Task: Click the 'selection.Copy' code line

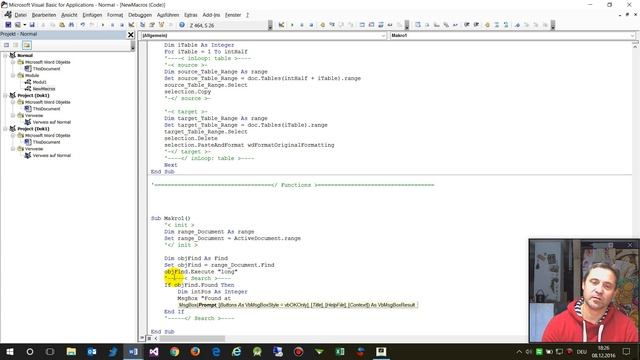Action: (187, 92)
